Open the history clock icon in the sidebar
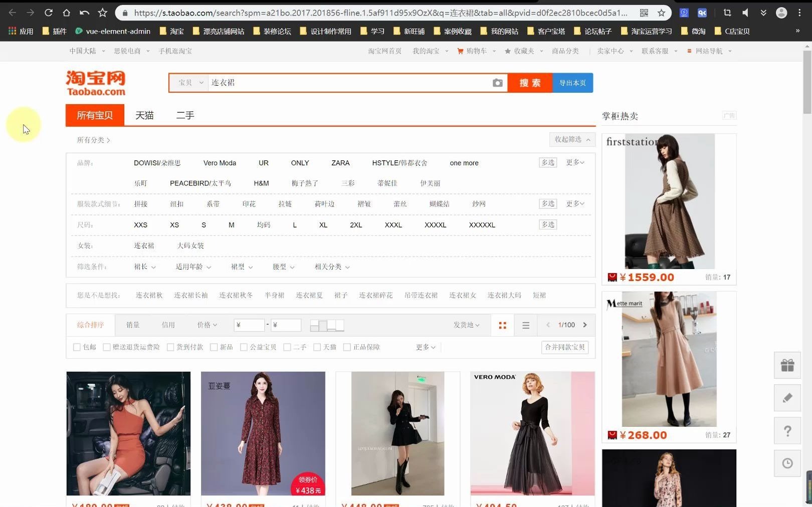 (787, 463)
